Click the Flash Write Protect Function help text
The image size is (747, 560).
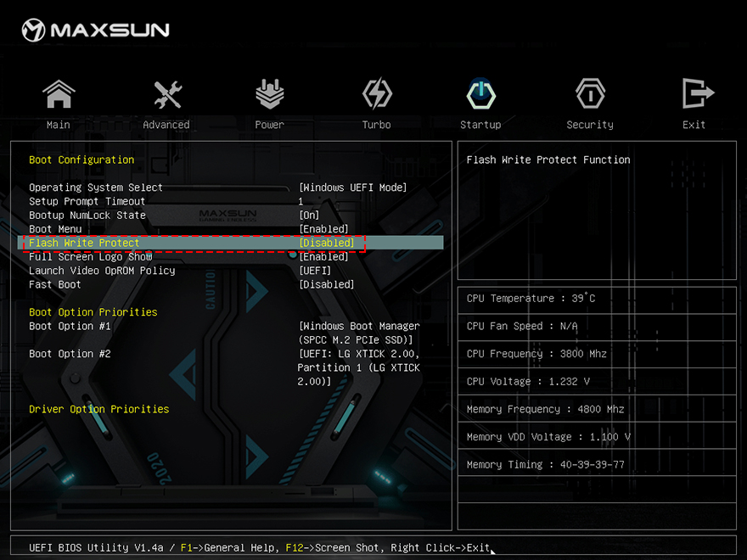pos(548,160)
